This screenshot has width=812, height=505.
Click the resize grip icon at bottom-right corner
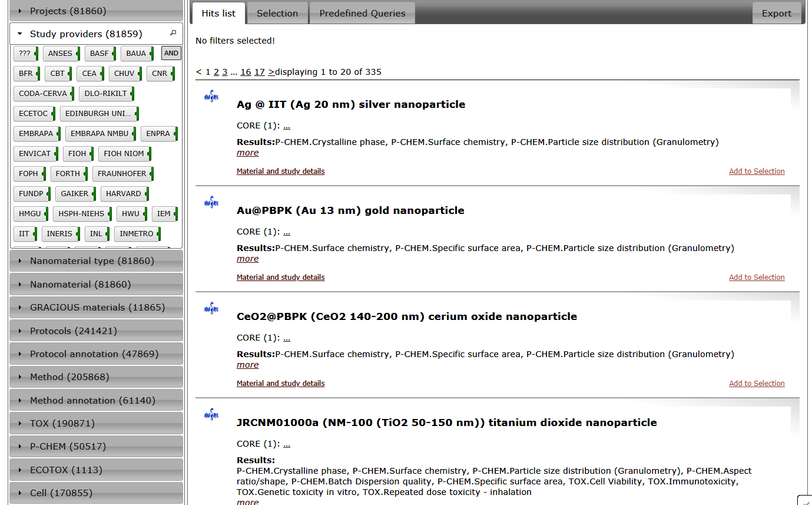[x=804, y=500]
